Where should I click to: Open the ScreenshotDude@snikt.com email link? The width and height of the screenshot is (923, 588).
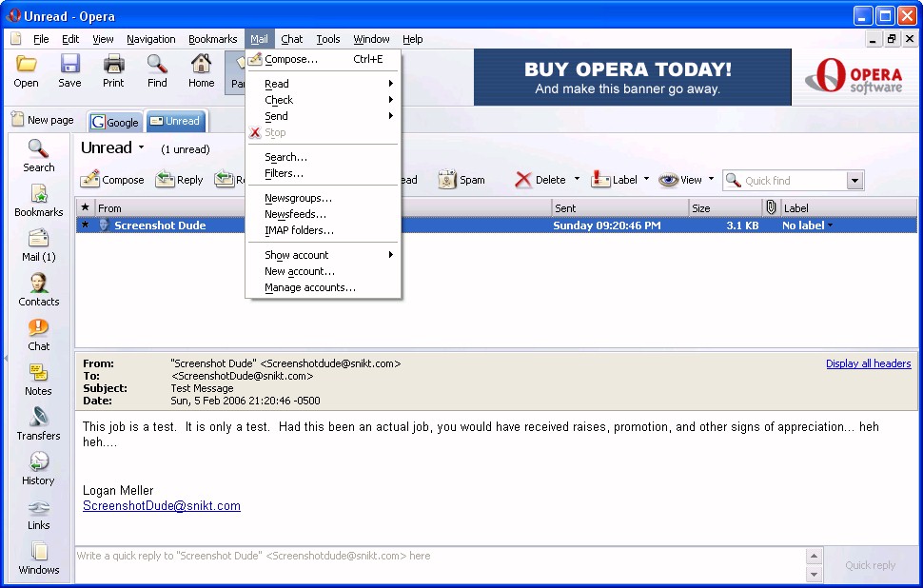(x=161, y=506)
